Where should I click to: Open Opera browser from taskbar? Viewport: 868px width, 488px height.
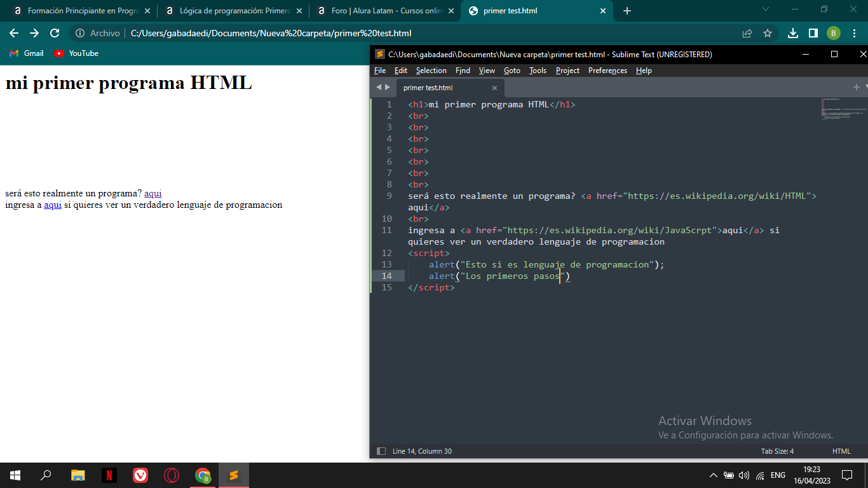pyautogui.click(x=172, y=475)
